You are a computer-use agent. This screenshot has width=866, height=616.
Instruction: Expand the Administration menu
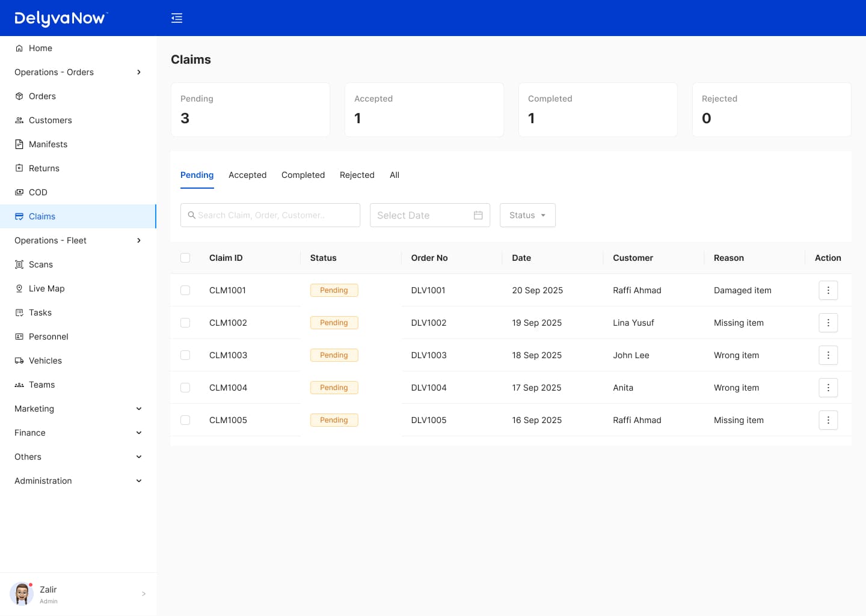(78, 481)
